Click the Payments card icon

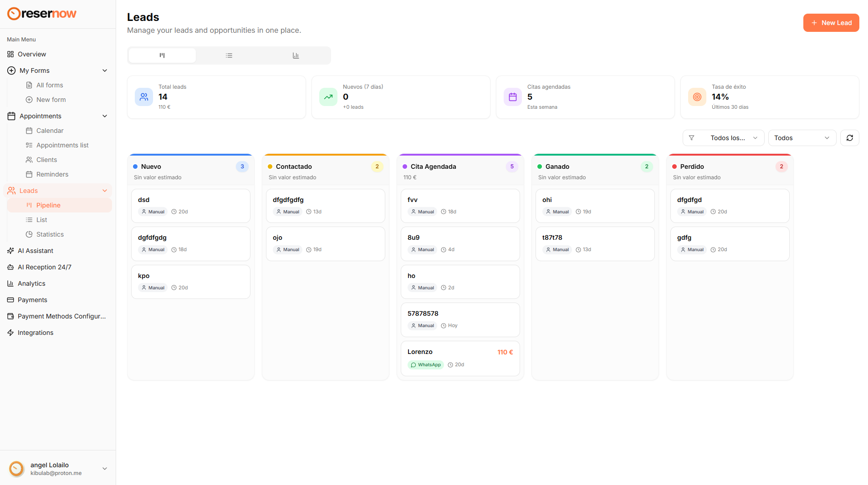point(10,300)
